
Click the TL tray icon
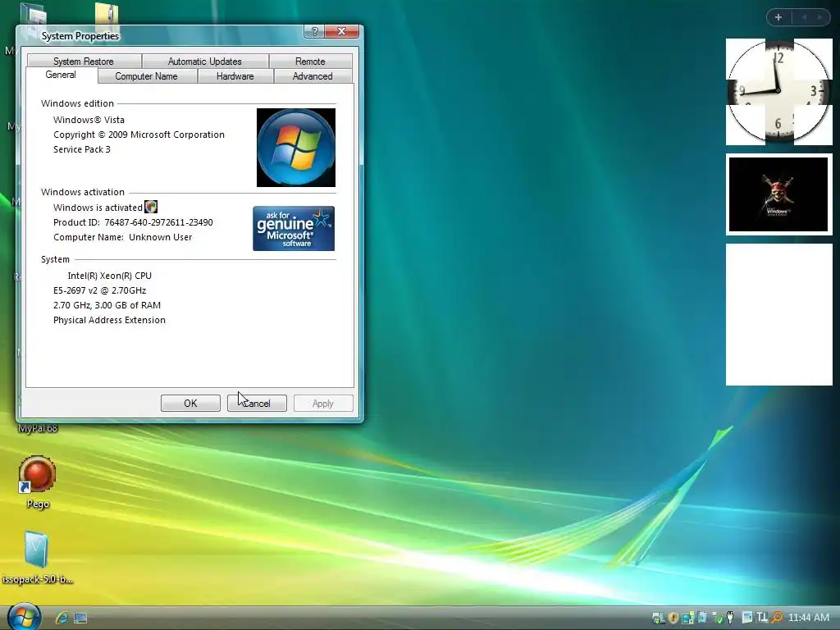tap(762, 617)
